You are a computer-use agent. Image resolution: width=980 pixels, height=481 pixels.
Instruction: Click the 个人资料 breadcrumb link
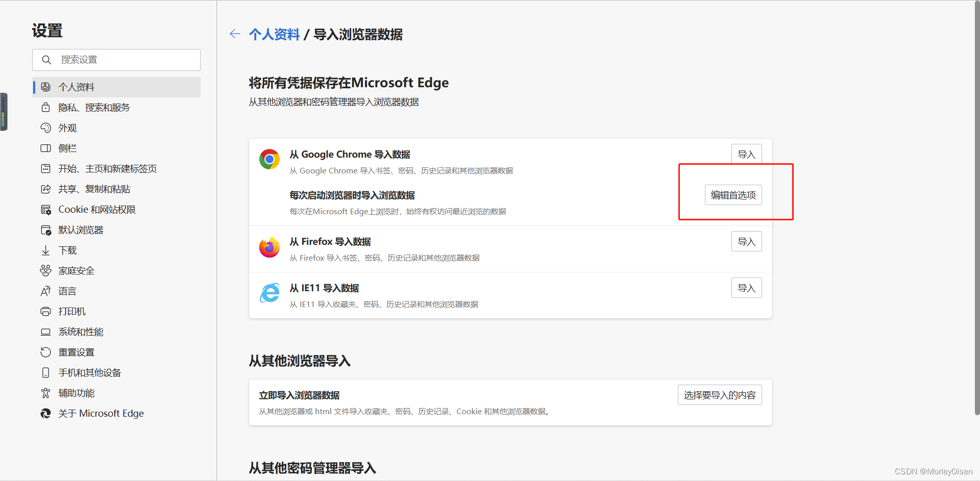[x=274, y=34]
